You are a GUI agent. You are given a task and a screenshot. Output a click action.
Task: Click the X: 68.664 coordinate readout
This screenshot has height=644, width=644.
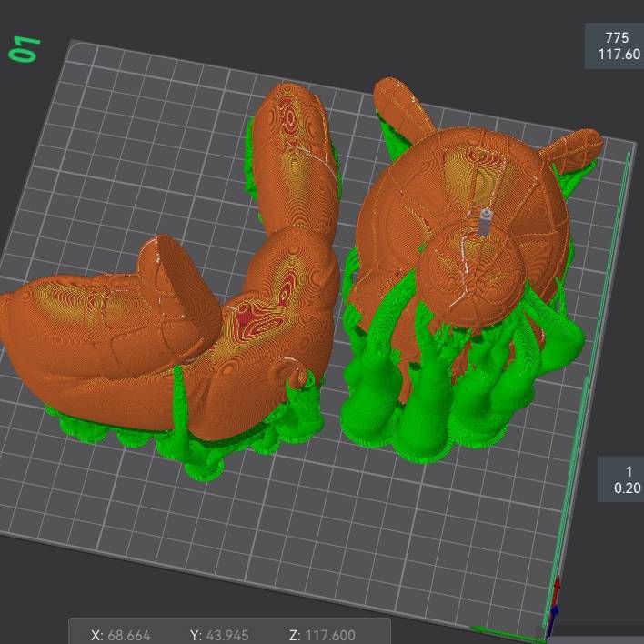pos(121,636)
